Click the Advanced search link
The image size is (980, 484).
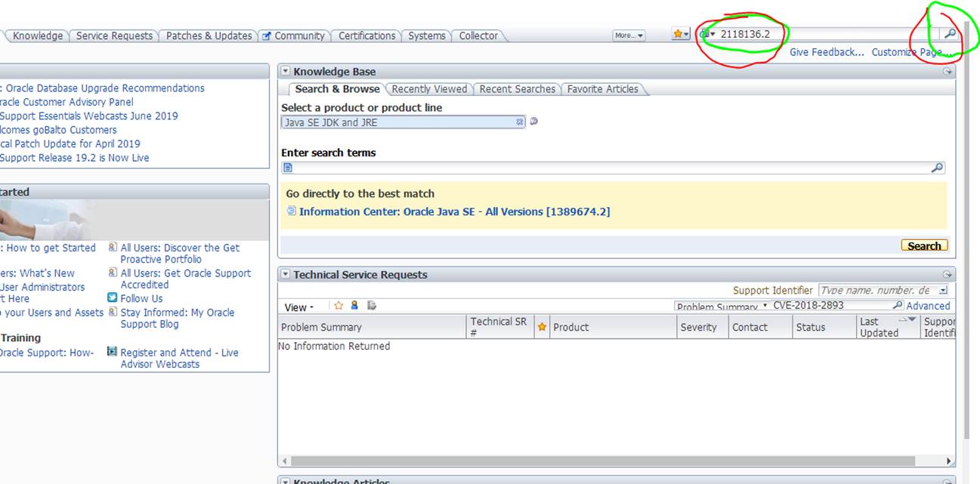tap(928, 306)
